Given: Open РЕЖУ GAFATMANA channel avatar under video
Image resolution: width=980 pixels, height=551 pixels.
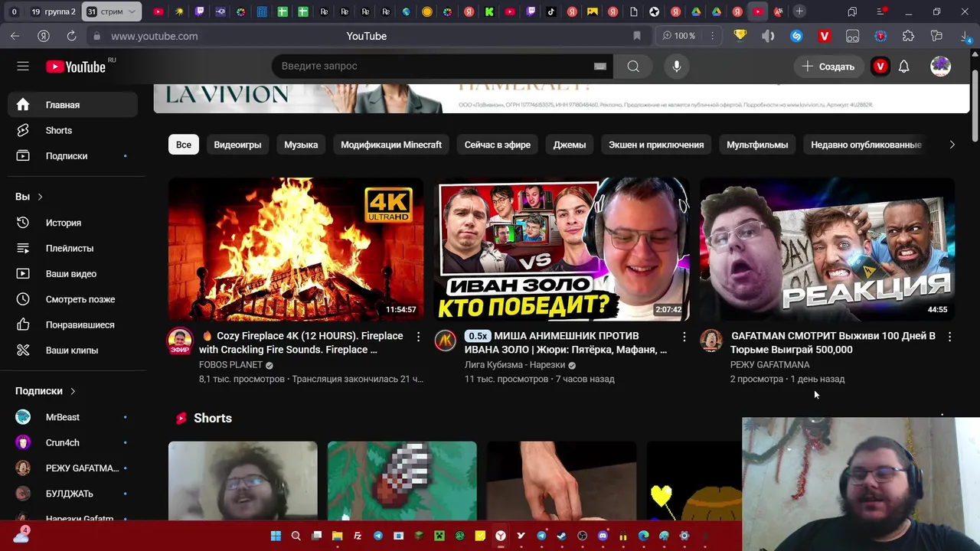Looking at the screenshot, I should (711, 341).
